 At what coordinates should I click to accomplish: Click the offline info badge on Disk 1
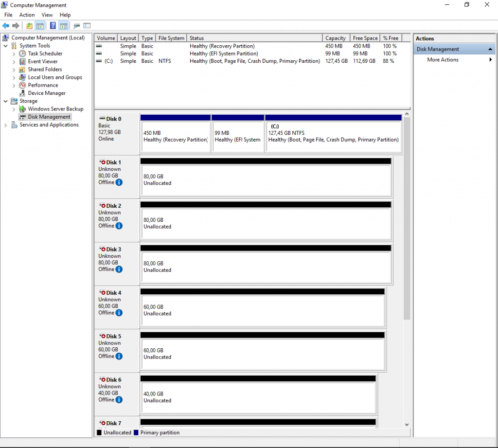tap(119, 183)
